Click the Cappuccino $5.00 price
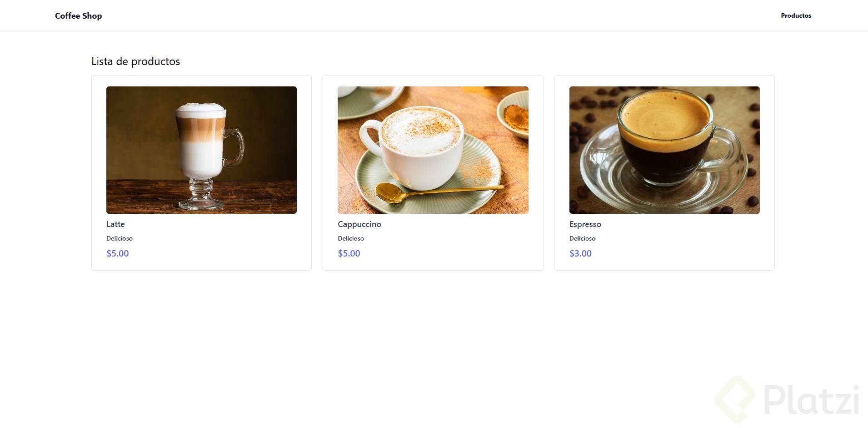This screenshot has width=868, height=428. point(349,253)
